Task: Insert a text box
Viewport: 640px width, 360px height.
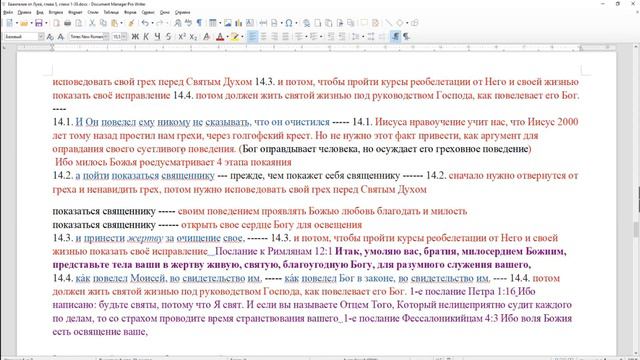Action: (250, 23)
